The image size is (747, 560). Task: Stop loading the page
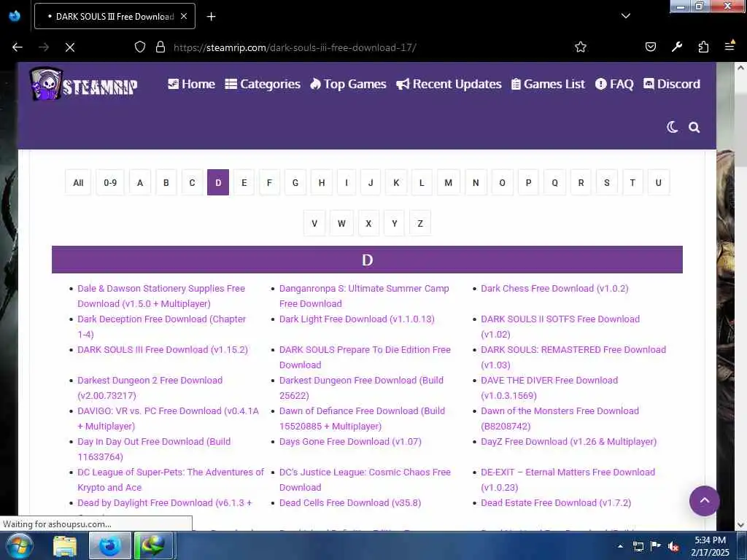click(70, 47)
